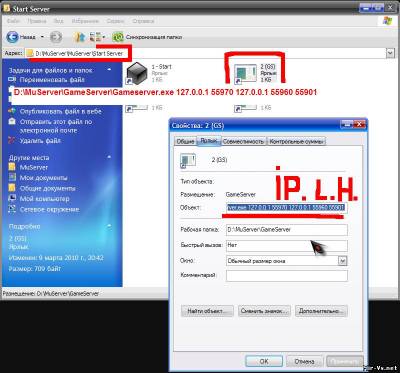Screen dimensions: 400x373
Task: Open the MuServer link in sidebar
Action: pos(34,167)
